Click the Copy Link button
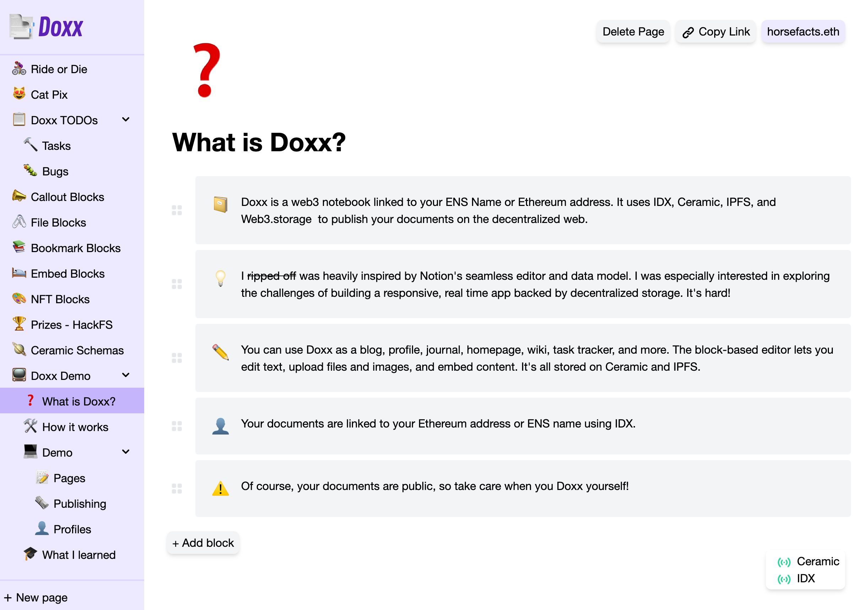This screenshot has height=610, width=868. coord(716,32)
